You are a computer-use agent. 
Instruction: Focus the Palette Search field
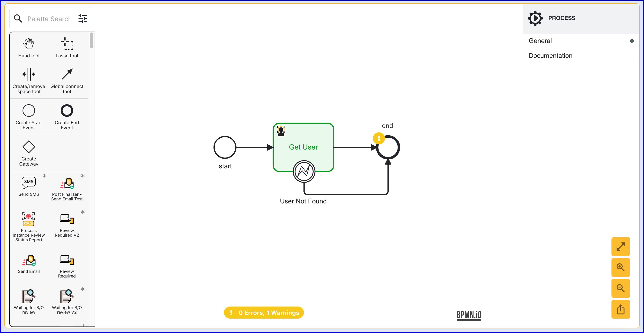pyautogui.click(x=49, y=19)
